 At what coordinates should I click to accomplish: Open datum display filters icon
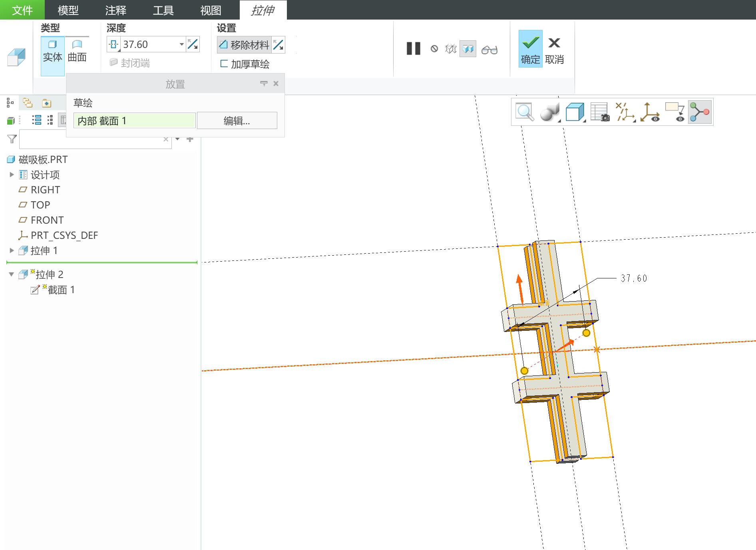click(625, 112)
